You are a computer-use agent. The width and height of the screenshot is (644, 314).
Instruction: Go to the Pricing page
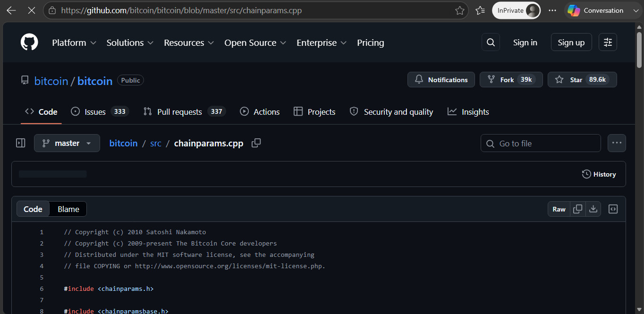click(x=371, y=42)
